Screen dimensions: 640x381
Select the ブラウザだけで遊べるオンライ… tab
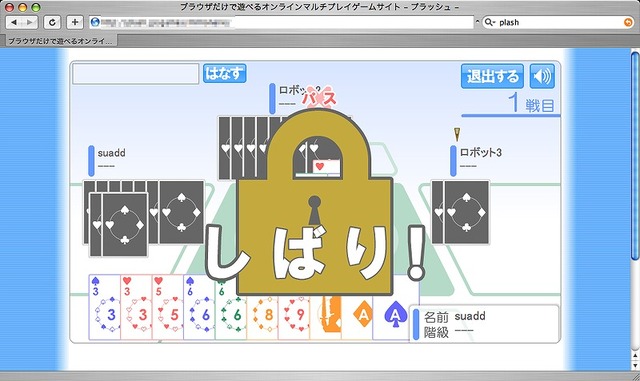coord(60,41)
